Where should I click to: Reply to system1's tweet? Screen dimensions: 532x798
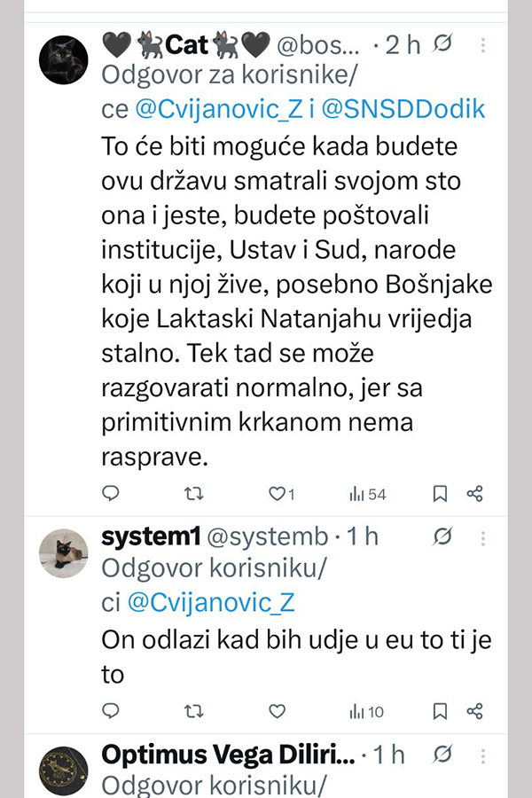111,711
